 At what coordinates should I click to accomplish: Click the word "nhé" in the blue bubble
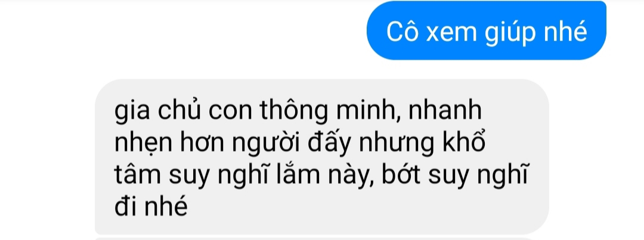(x=562, y=32)
